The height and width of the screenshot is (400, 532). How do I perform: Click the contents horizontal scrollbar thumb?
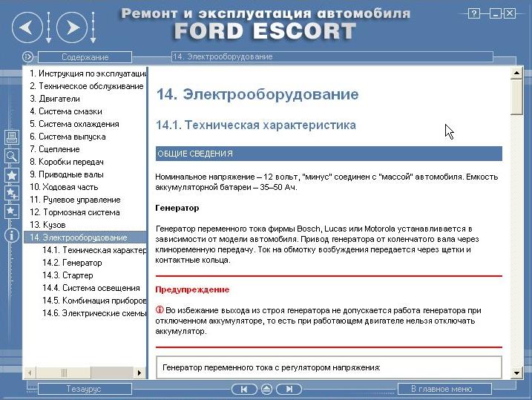pos(64,373)
